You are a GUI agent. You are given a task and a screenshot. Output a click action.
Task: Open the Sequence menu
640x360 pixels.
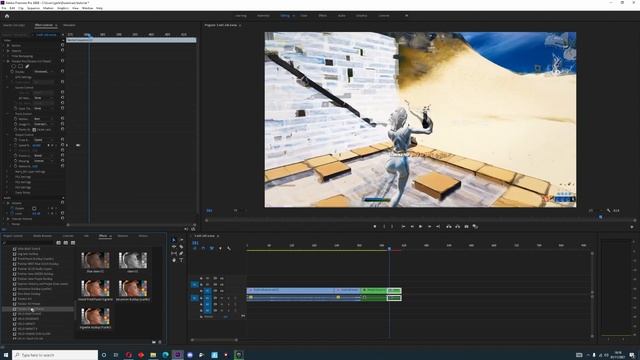coord(33,8)
